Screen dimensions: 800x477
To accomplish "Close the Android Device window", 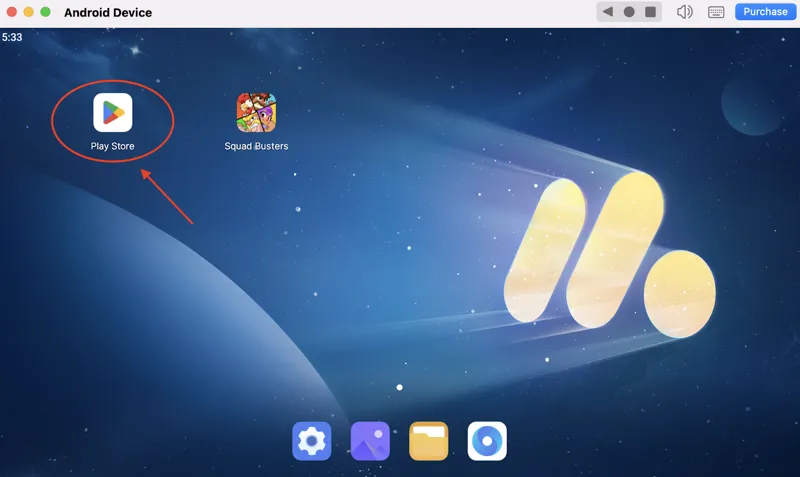I will tap(12, 12).
